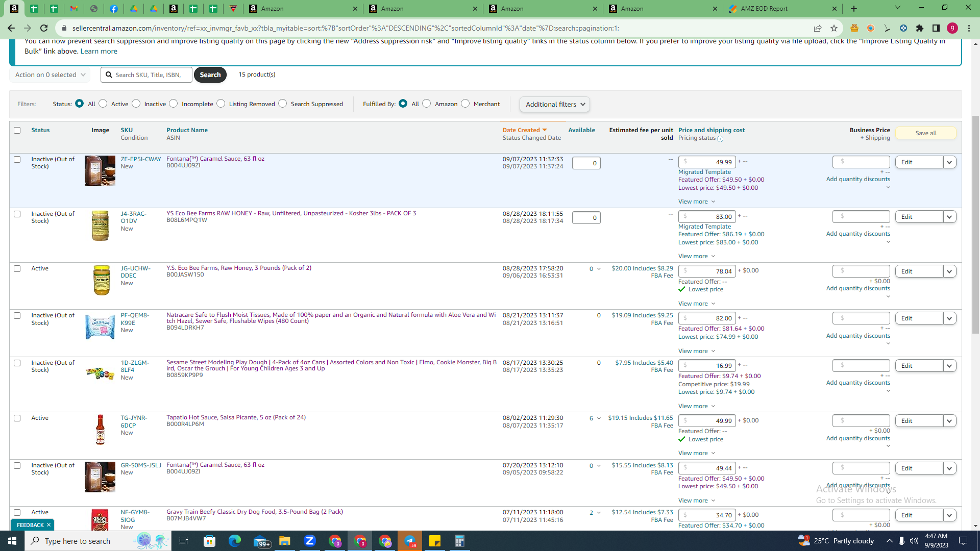The image size is (980, 551).
Task: Click the pricing status info icon
Action: [720, 139]
